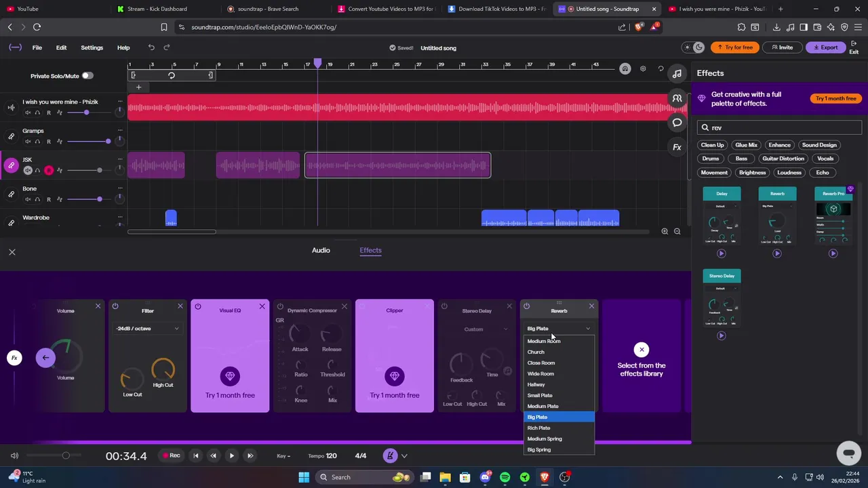The image size is (868, 488).
Task: Remove the Reverb effect card
Action: tap(591, 306)
